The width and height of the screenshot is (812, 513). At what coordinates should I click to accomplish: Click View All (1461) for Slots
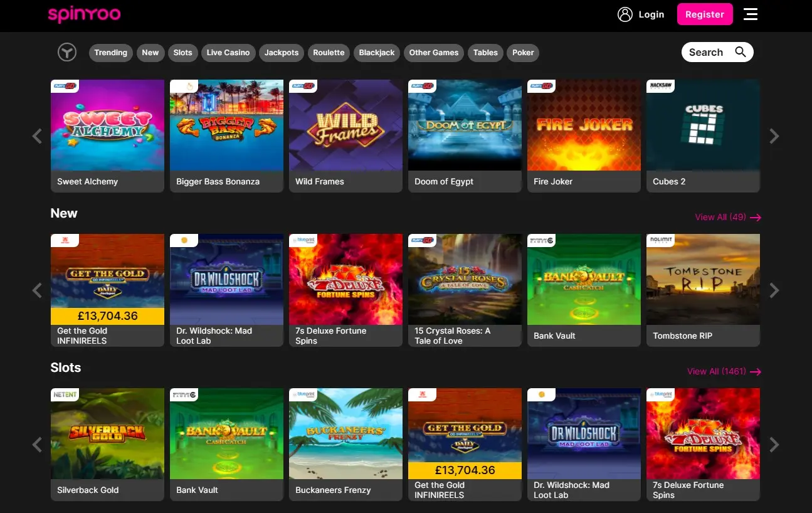[724, 371]
